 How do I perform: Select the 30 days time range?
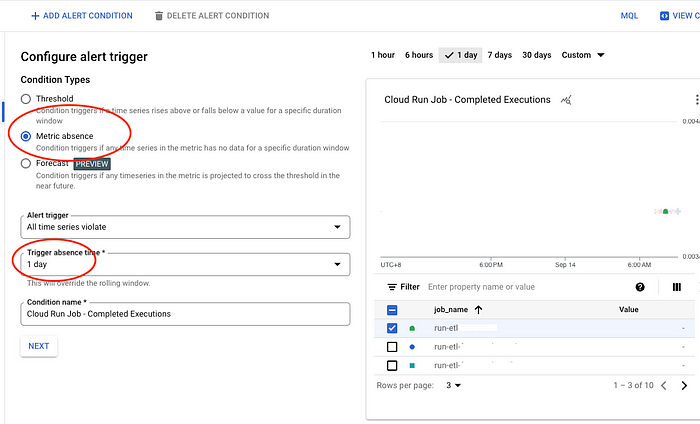click(537, 55)
